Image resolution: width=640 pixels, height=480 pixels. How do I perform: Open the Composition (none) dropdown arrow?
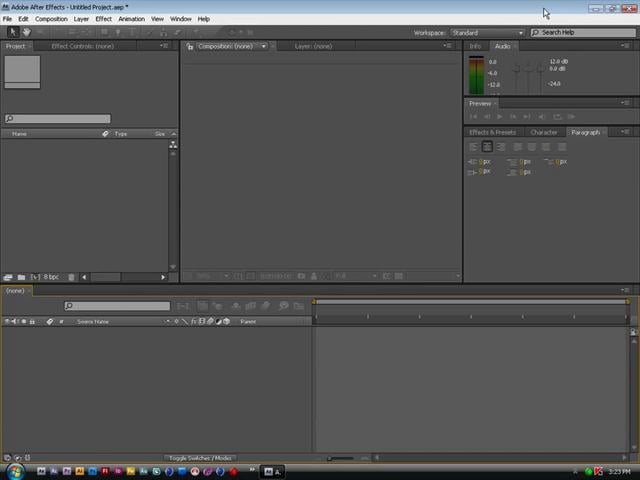tap(264, 46)
